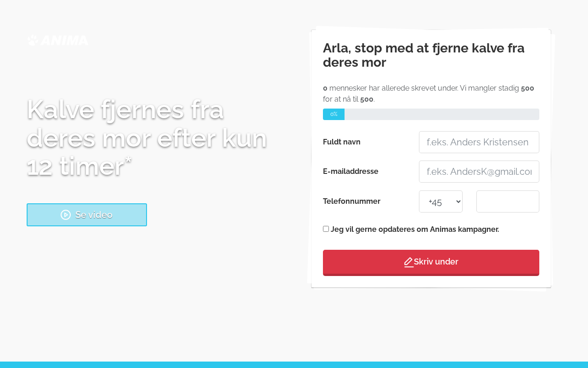Viewport: 588px width, 368px height.
Task: Open the +45 country code dropdown
Action: (441, 201)
